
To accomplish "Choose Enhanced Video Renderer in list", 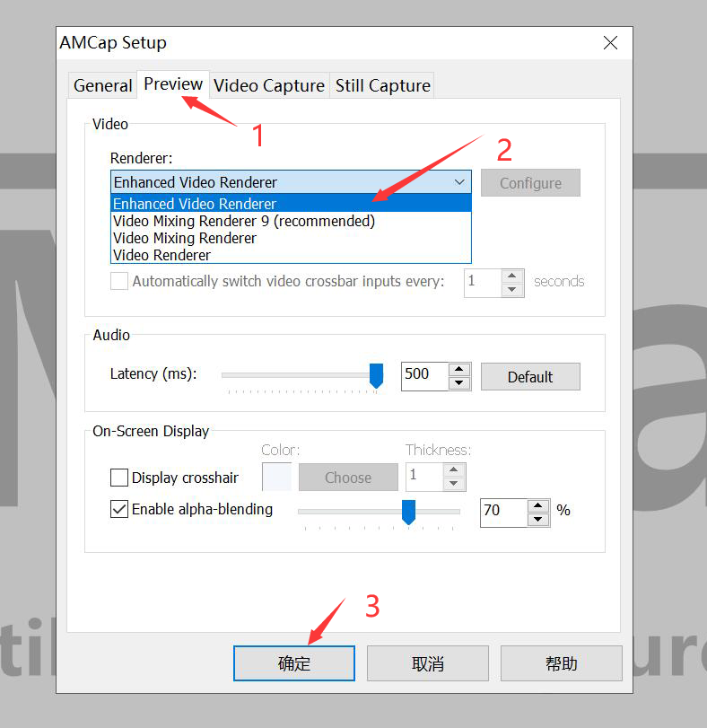I will (291, 204).
